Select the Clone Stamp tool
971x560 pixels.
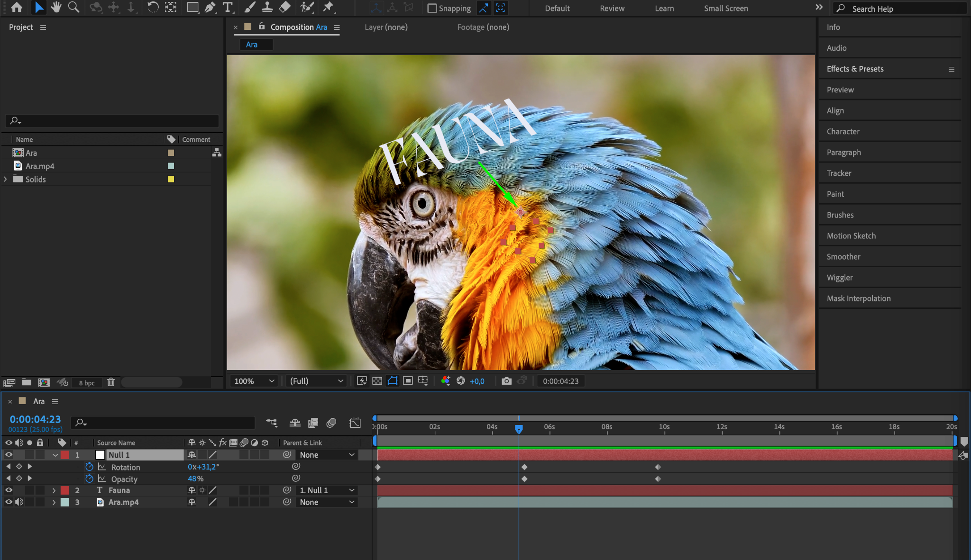click(x=267, y=8)
